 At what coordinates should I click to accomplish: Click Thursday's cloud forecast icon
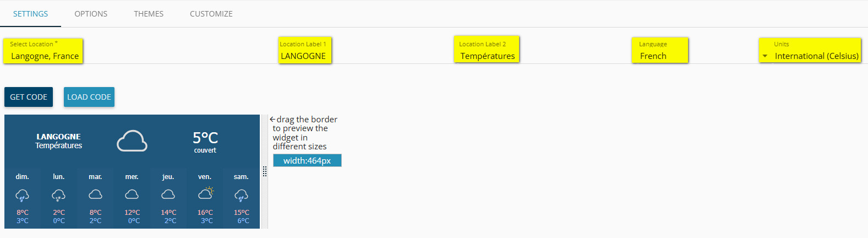pos(168,194)
